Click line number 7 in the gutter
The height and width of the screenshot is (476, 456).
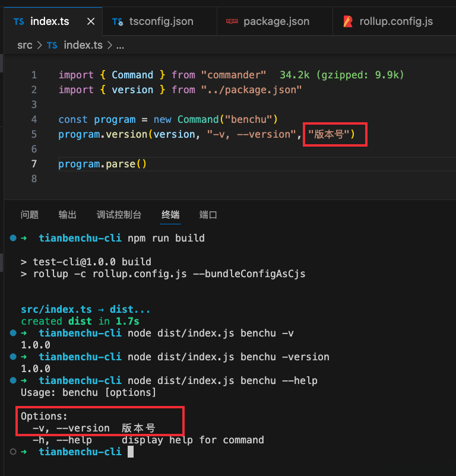click(34, 164)
